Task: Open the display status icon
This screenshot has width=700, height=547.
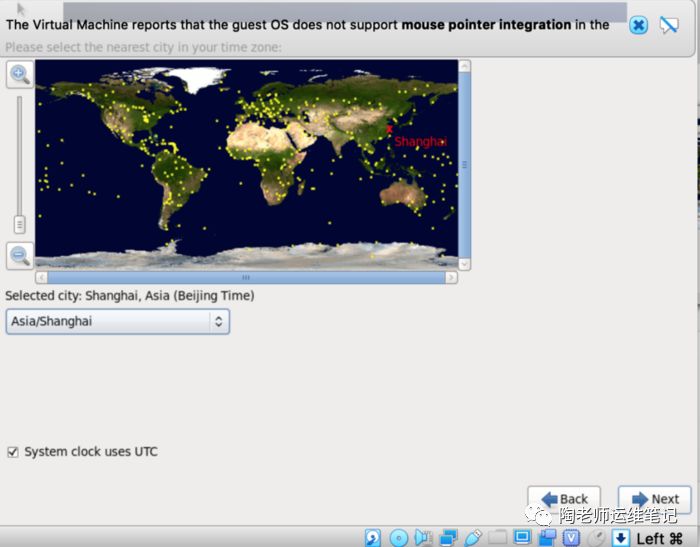Action: tap(522, 537)
